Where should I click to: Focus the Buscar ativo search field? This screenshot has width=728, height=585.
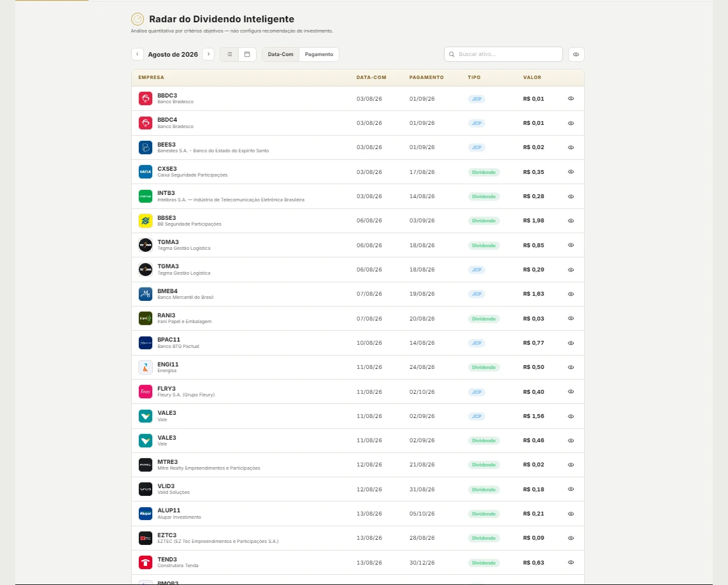(x=503, y=54)
